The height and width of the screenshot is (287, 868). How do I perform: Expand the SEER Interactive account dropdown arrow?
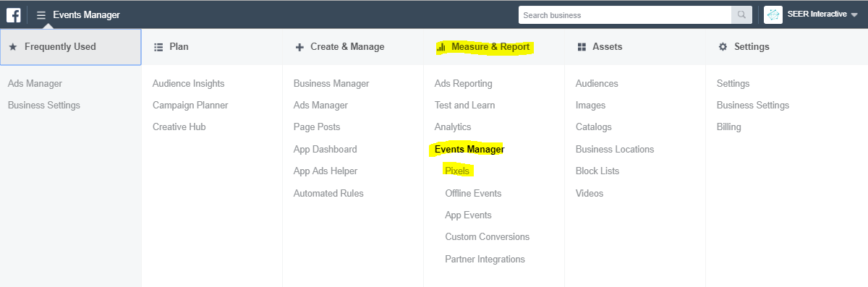(x=854, y=15)
